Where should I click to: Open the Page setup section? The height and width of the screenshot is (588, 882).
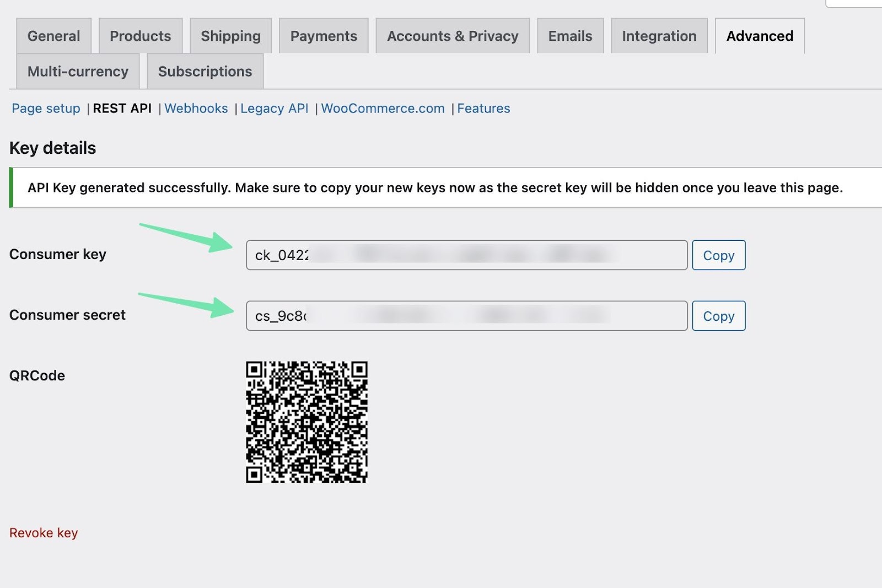(45, 108)
